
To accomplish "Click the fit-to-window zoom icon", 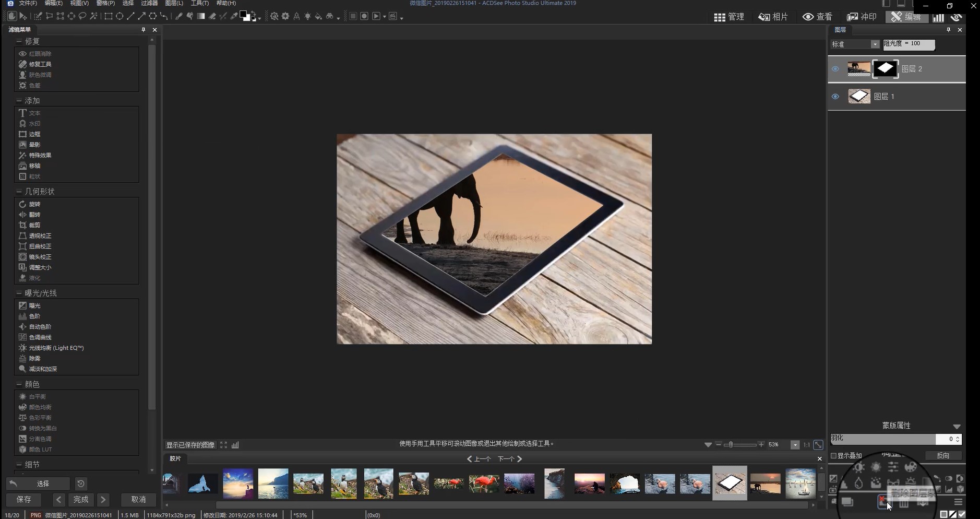I will (x=818, y=445).
